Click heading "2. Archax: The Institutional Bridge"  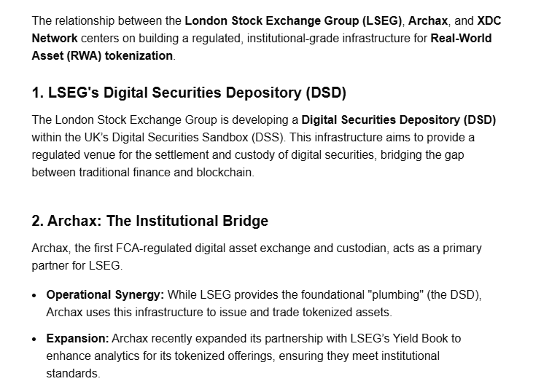[x=150, y=221]
